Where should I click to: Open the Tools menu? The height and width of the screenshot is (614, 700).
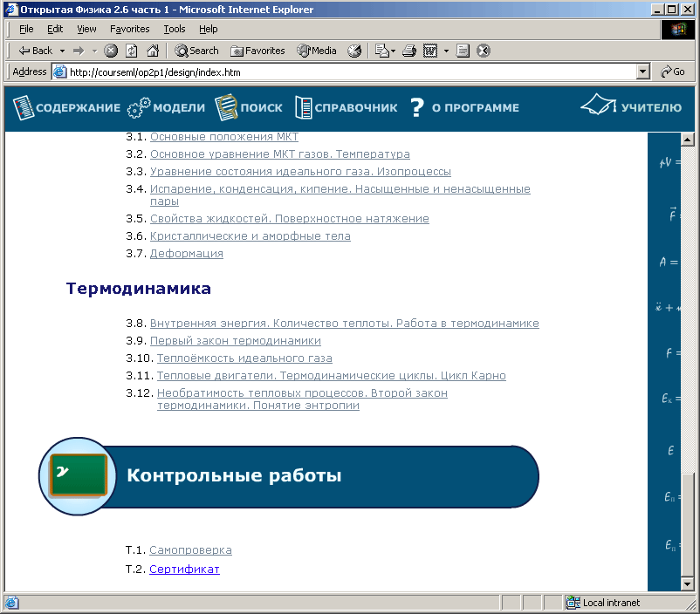(174, 29)
